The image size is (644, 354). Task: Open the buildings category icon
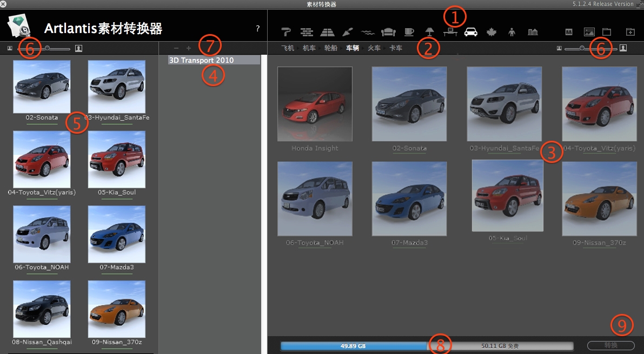(x=533, y=32)
